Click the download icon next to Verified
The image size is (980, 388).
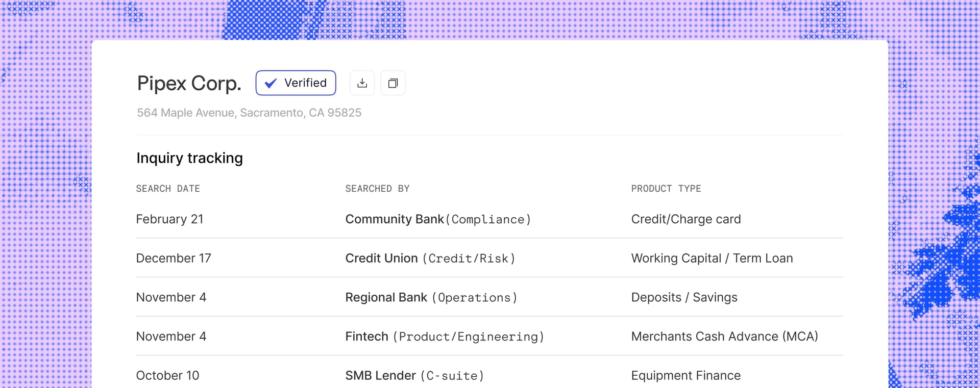(x=362, y=83)
